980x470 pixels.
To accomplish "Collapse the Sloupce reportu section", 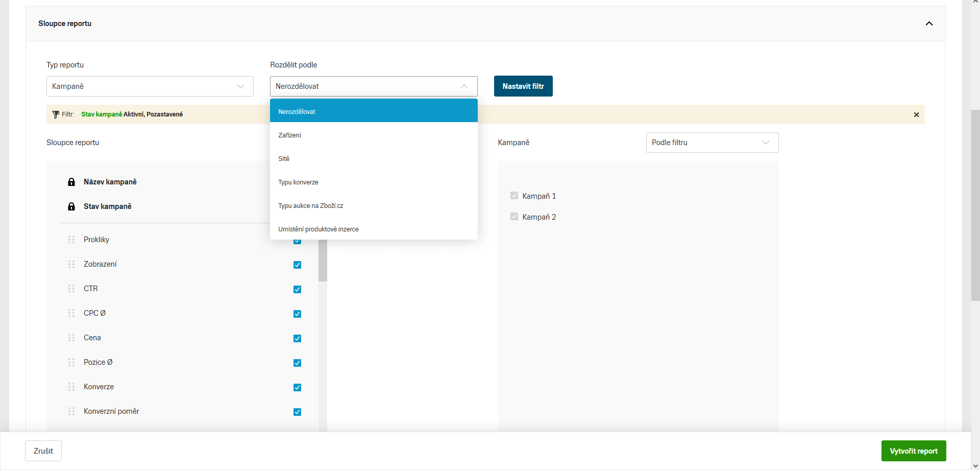I will pos(929,24).
